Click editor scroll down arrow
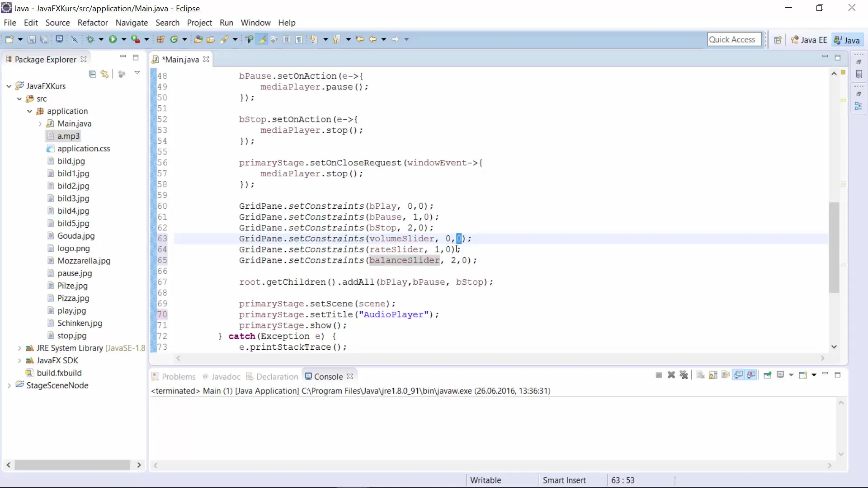This screenshot has height=488, width=868. coord(834,347)
